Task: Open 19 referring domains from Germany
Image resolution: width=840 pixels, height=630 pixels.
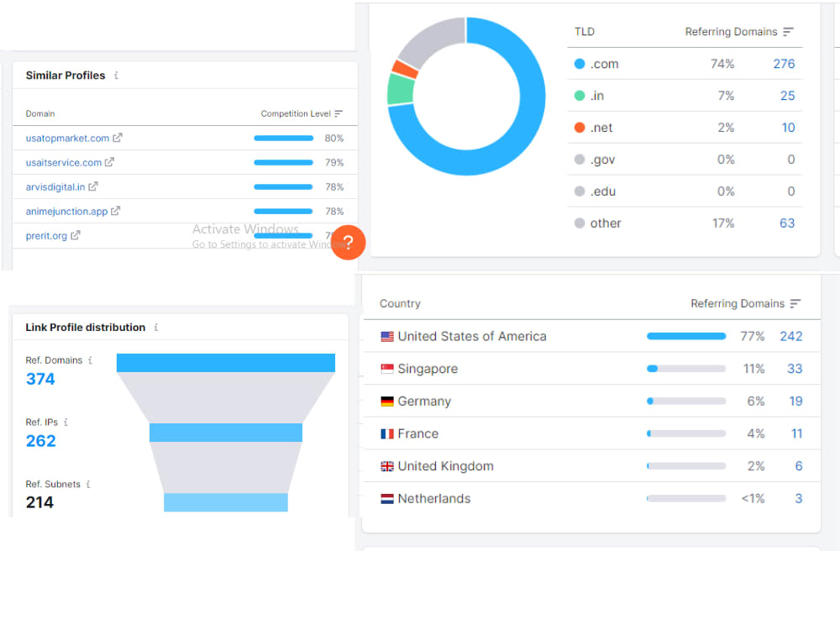Action: click(x=795, y=402)
